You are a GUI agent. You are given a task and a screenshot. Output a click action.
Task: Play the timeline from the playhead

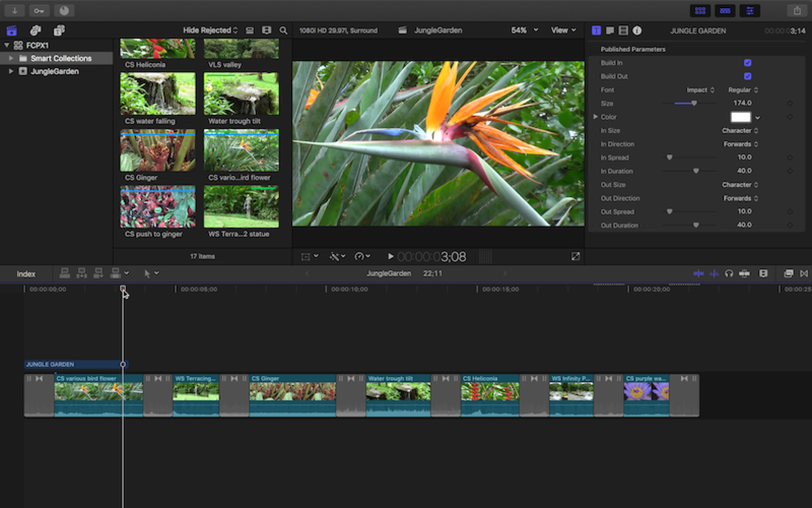coord(390,257)
